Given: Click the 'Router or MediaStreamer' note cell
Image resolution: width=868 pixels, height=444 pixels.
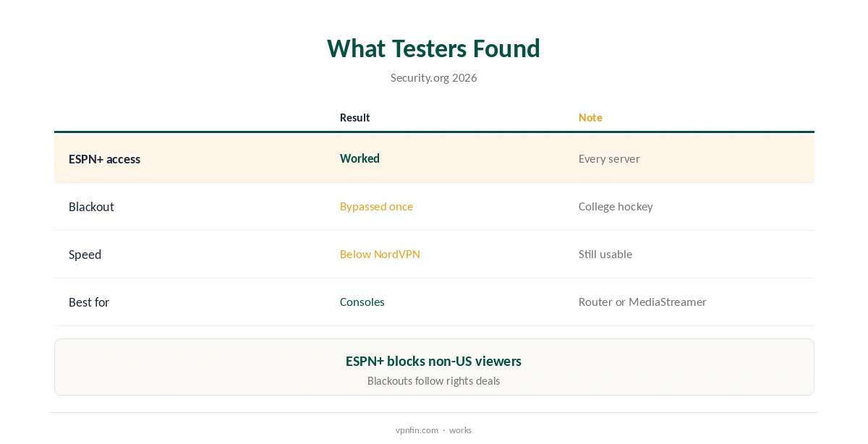Looking at the screenshot, I should coord(642,302).
